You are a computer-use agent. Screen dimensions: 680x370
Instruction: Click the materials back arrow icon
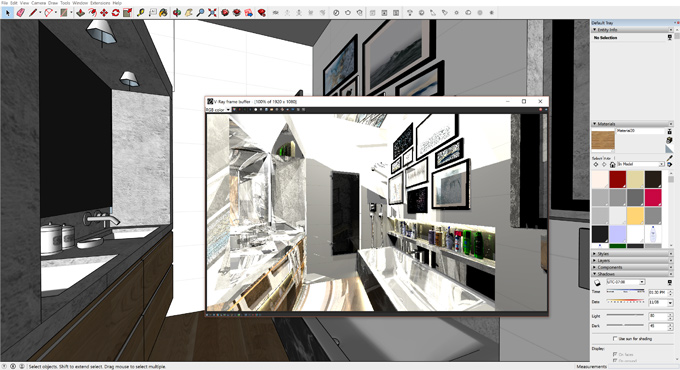point(596,164)
